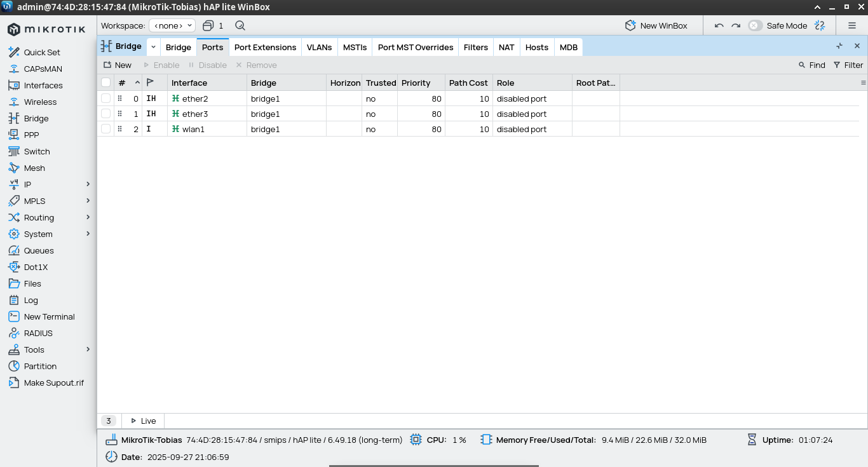Check the ether2 row checkbox
Image resolution: width=868 pixels, height=467 pixels.
[x=105, y=98]
